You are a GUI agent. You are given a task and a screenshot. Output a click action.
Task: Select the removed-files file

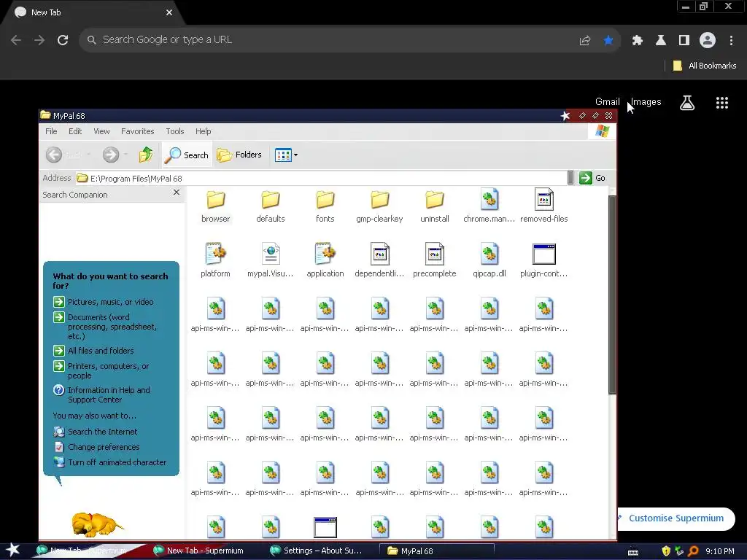point(544,206)
